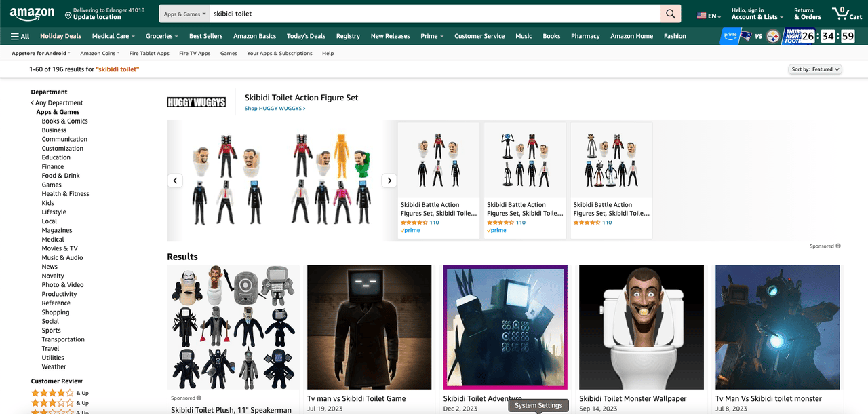Select Movies & TV department
This screenshot has height=414, width=868.
[x=60, y=248]
